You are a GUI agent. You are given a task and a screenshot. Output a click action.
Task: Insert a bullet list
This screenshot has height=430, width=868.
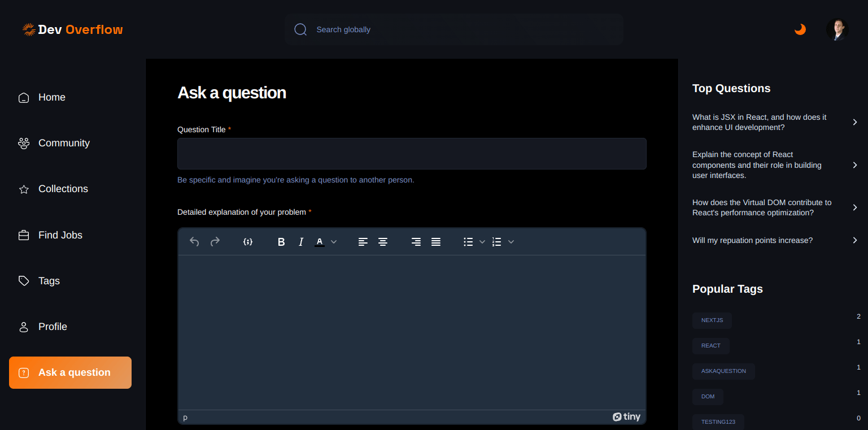(x=468, y=242)
